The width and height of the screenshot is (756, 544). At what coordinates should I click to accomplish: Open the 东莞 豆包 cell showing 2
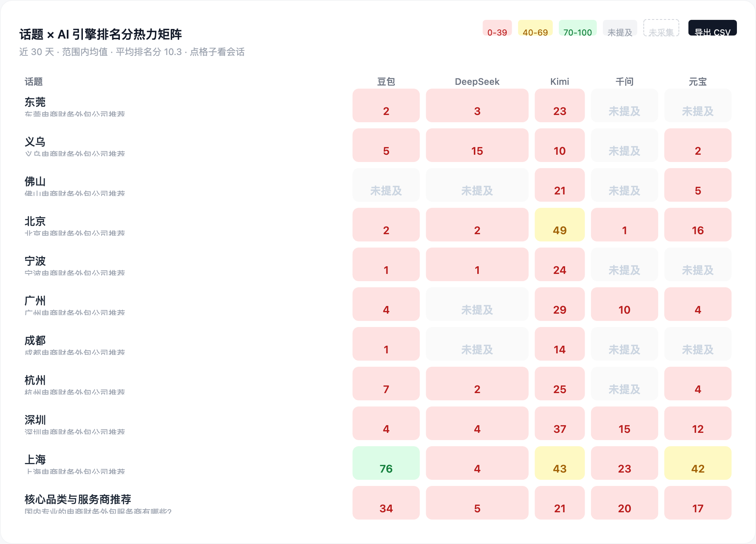(386, 105)
